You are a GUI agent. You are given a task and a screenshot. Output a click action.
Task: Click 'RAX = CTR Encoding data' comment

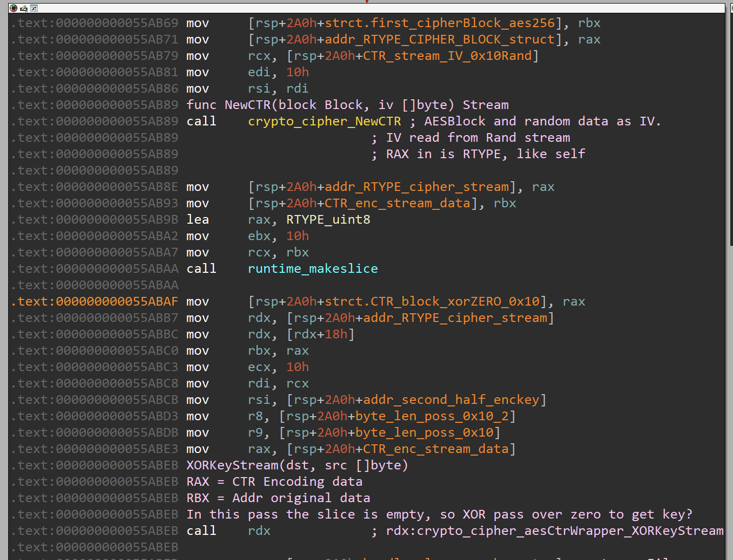pyautogui.click(x=274, y=482)
